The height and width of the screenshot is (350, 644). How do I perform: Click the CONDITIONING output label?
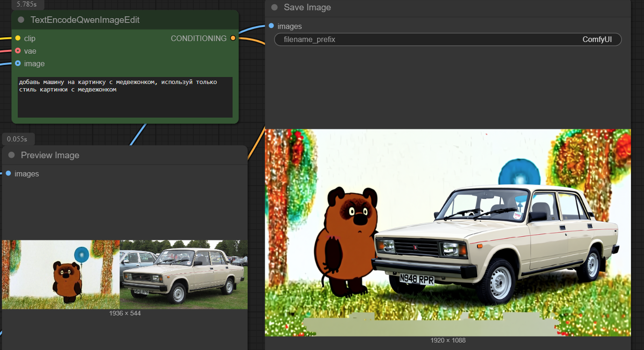click(198, 38)
